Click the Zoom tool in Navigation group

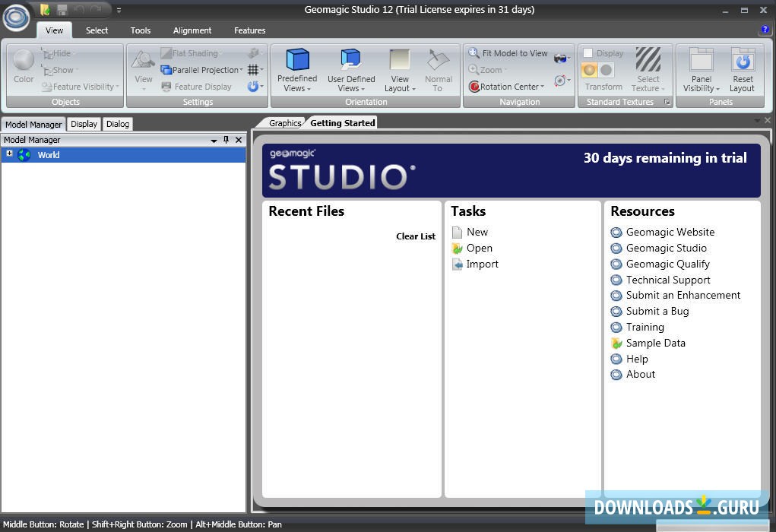487,70
